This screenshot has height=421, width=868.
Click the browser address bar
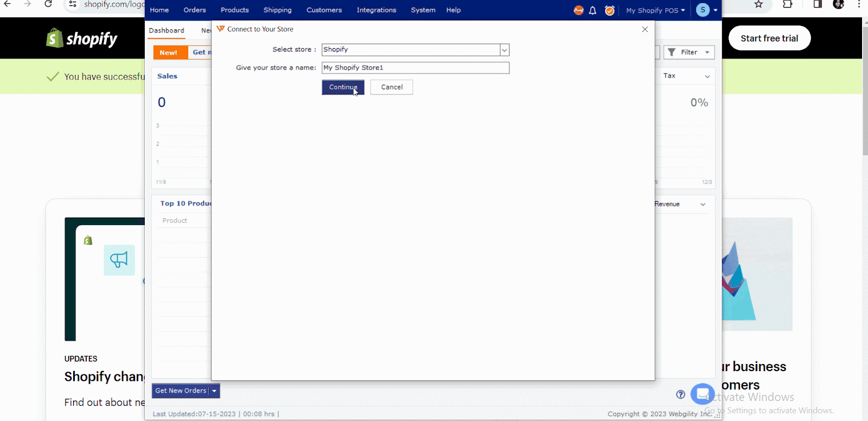(114, 4)
